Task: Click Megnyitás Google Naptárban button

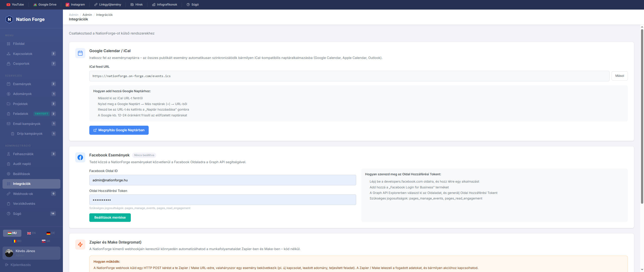Action: pyautogui.click(x=119, y=130)
